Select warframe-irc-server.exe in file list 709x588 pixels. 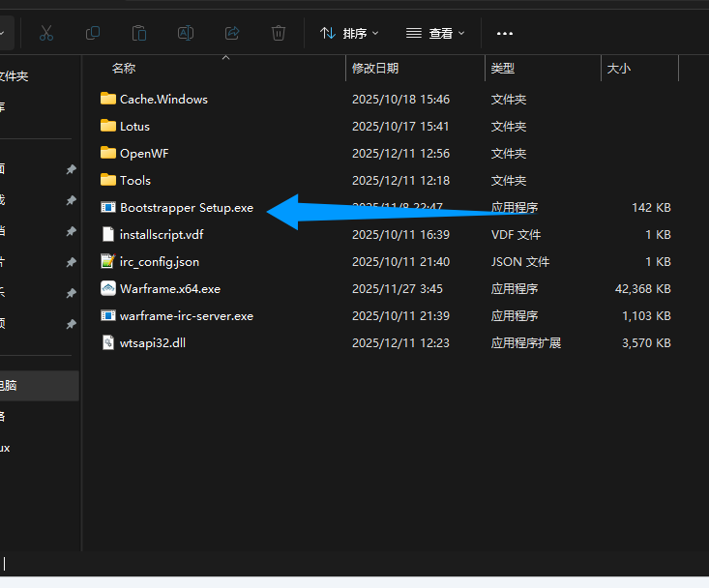186,315
